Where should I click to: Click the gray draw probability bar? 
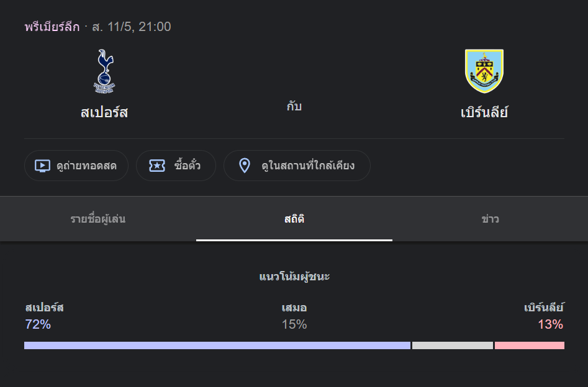[x=453, y=345]
